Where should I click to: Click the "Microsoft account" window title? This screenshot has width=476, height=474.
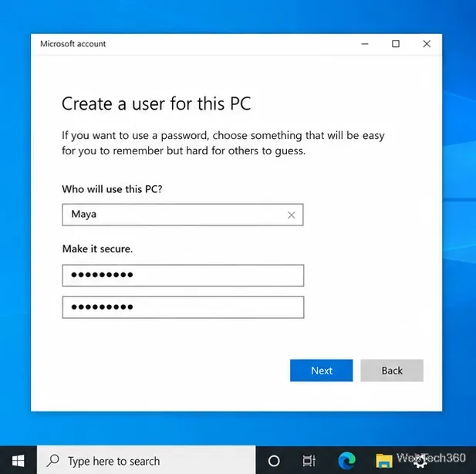(73, 44)
